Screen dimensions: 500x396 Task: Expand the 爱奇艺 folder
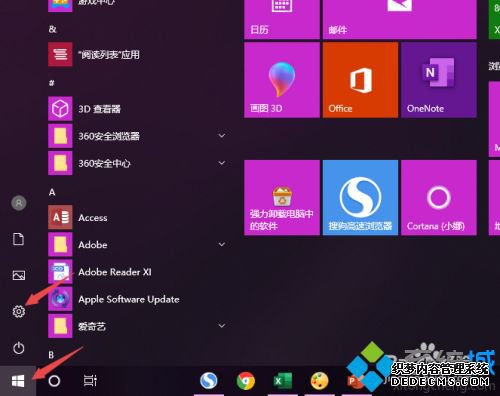click(222, 326)
